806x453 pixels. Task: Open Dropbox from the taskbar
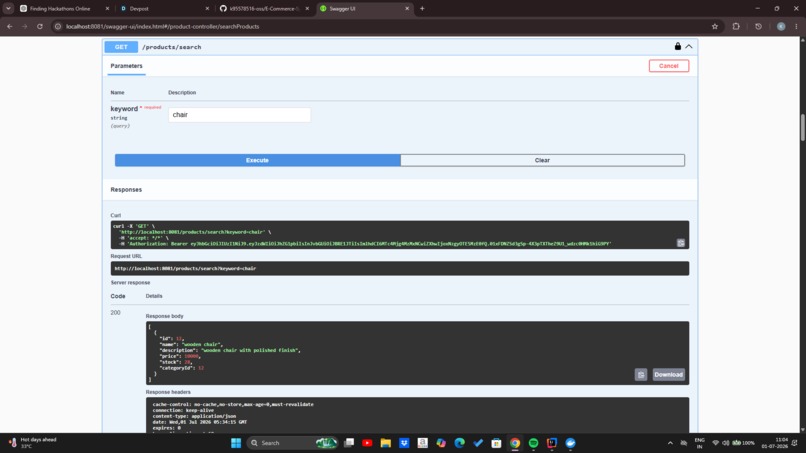click(x=404, y=443)
